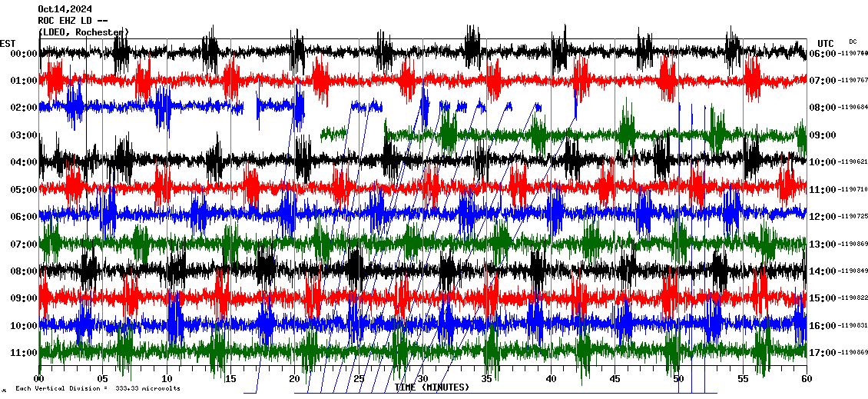Click the 60 minute tick label

pos(806,378)
